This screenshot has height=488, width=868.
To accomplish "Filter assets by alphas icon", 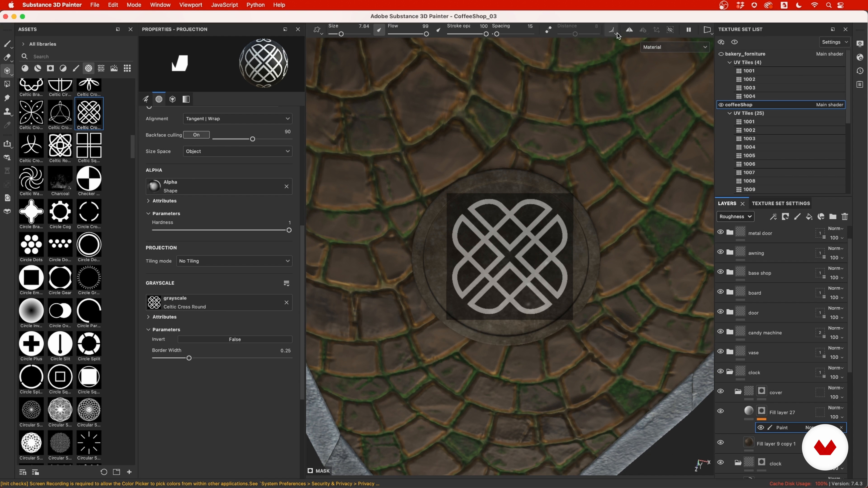I will [x=88, y=68].
